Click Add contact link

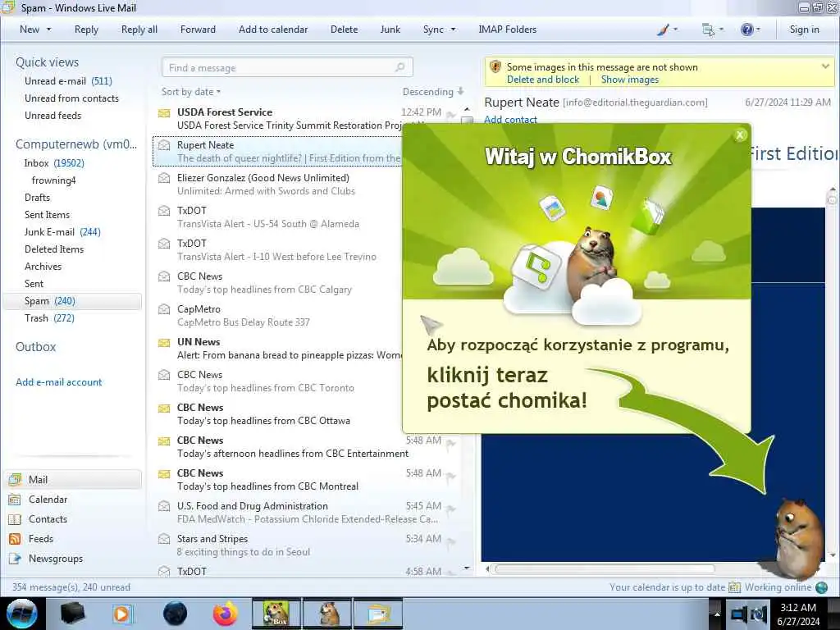point(510,120)
